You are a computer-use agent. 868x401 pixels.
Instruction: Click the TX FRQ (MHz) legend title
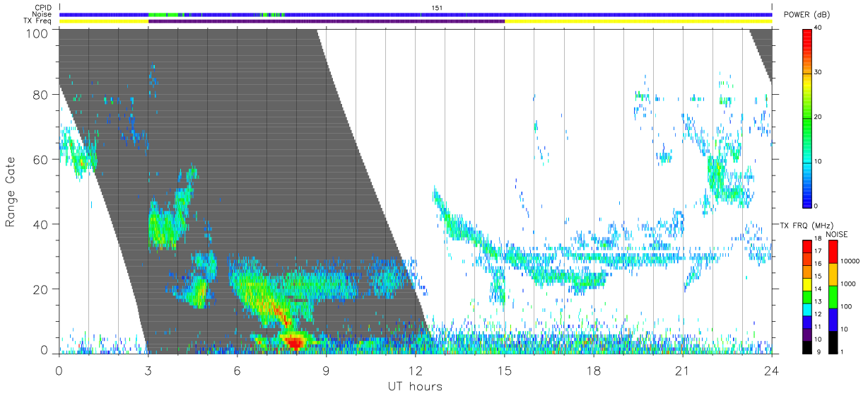pos(805,225)
